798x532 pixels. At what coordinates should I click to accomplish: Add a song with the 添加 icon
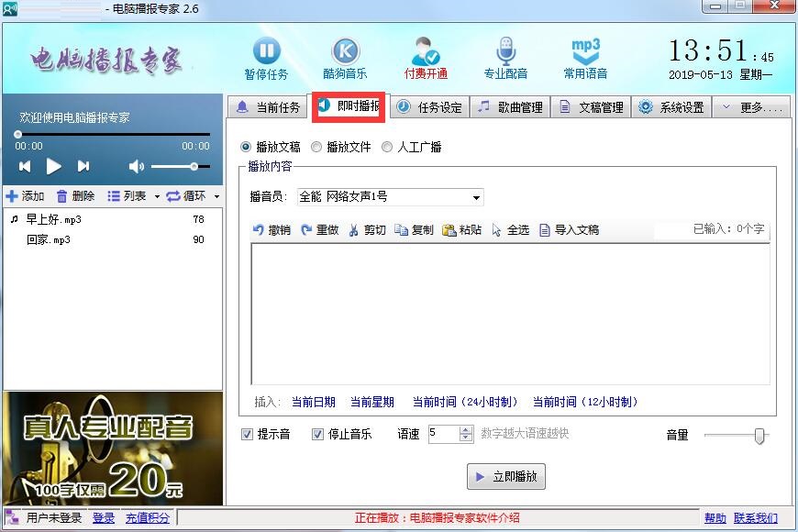[27, 195]
